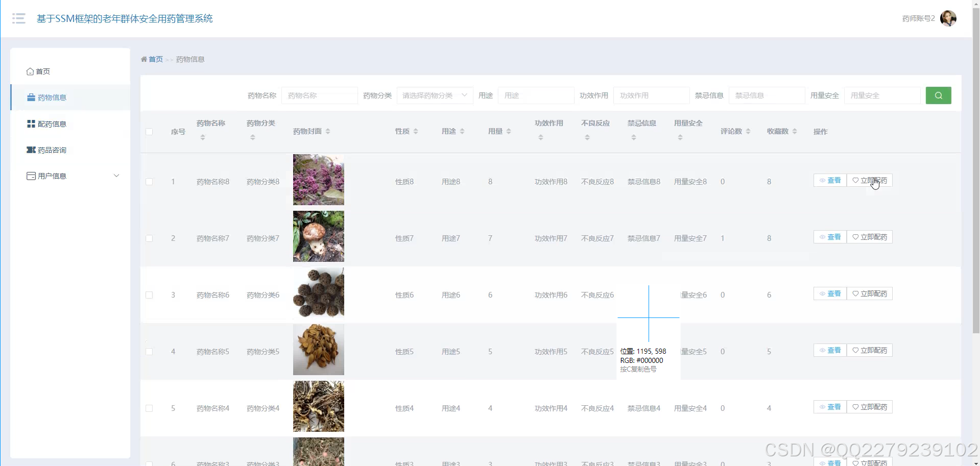Open the 药物分类 dropdown selector
This screenshot has width=980, height=466.
coord(435,95)
